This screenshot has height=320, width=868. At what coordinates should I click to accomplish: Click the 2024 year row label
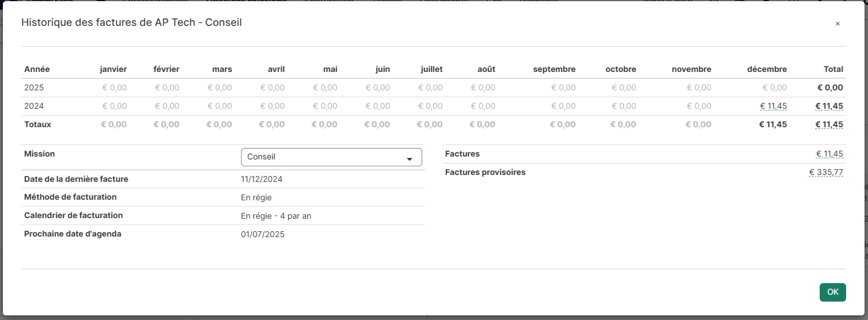coord(34,106)
